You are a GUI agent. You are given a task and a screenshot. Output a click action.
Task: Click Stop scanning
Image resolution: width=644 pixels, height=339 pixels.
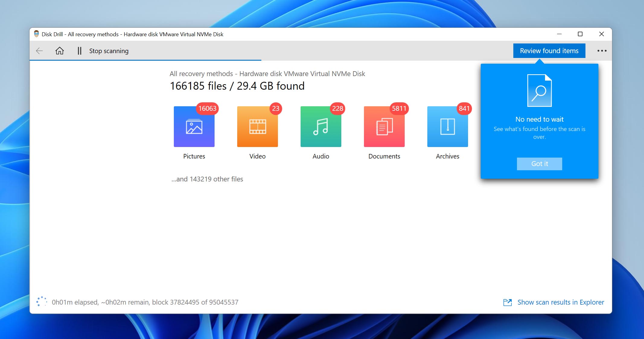tap(109, 51)
